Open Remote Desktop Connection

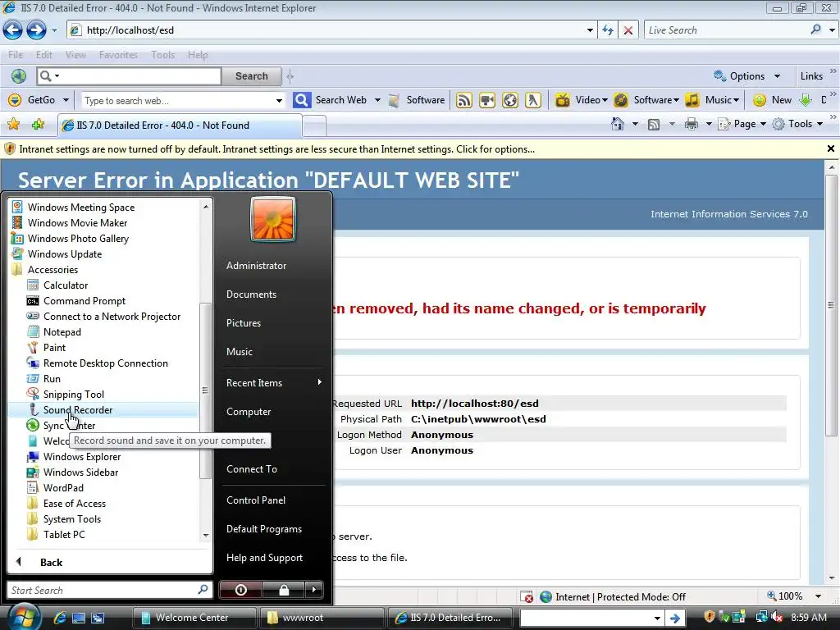(106, 363)
